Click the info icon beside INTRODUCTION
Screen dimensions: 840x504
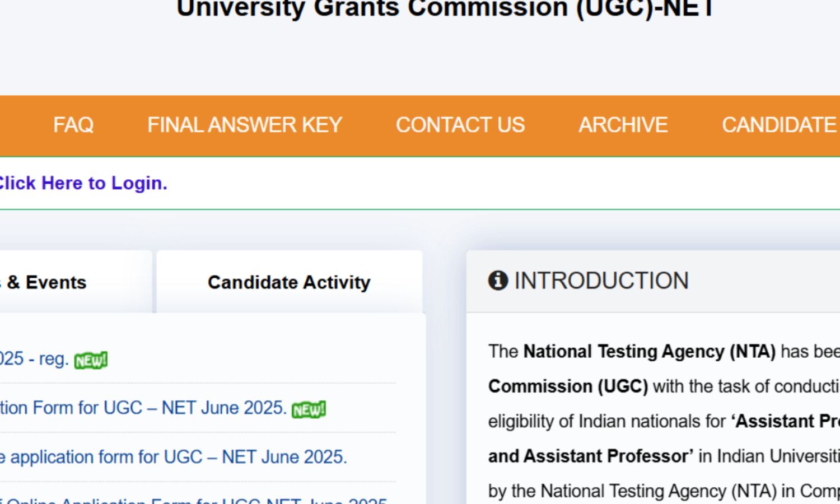pyautogui.click(x=498, y=280)
